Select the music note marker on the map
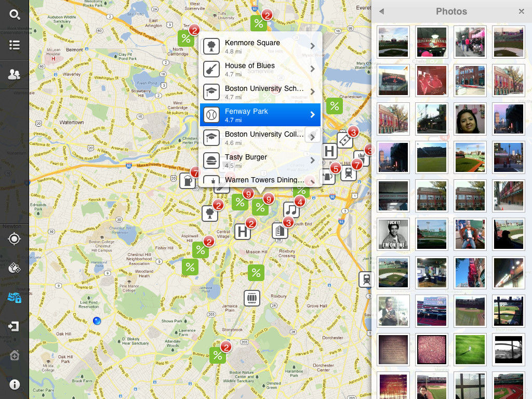 tap(291, 210)
